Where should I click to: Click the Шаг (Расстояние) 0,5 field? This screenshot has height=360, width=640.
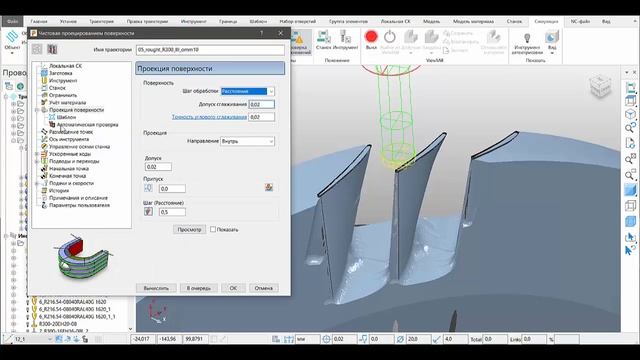pyautogui.click(x=172, y=212)
